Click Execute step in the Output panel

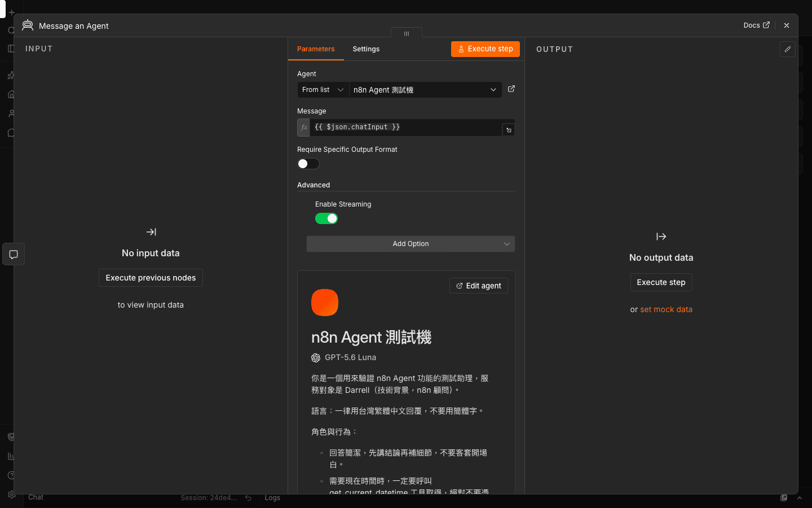click(661, 282)
